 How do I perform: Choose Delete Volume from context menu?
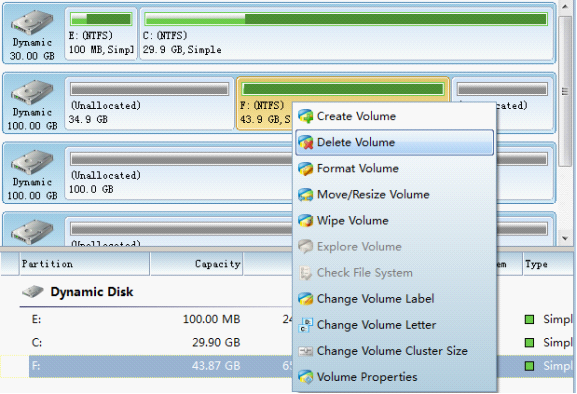(x=394, y=142)
